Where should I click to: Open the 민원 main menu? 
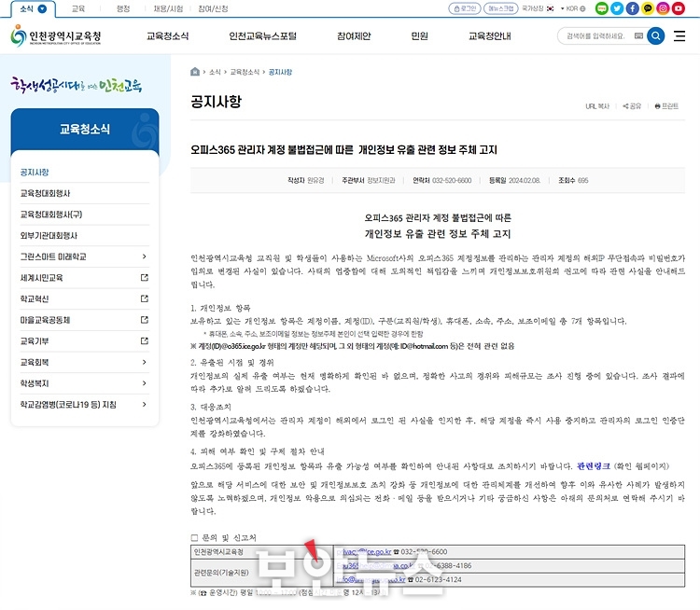pos(420,36)
